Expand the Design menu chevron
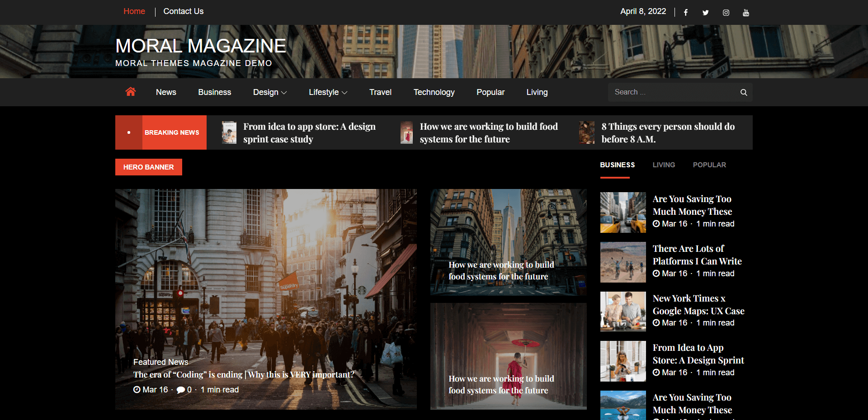This screenshot has height=420, width=868. coord(284,93)
